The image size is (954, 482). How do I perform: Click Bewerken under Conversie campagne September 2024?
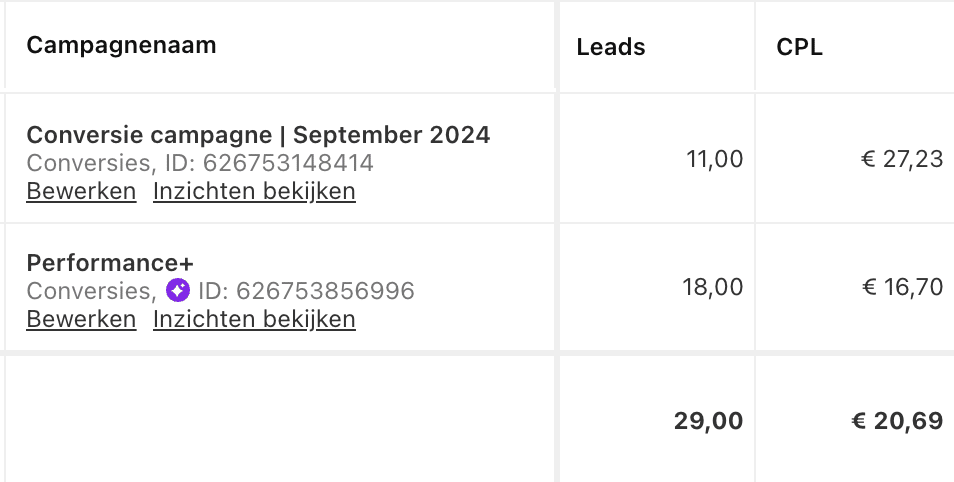point(81,191)
